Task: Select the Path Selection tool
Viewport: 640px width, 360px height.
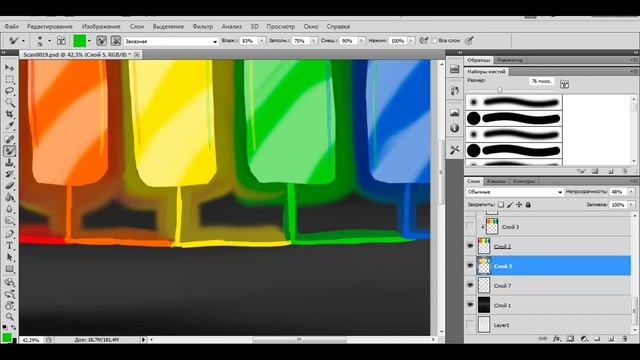Action: (x=9, y=258)
